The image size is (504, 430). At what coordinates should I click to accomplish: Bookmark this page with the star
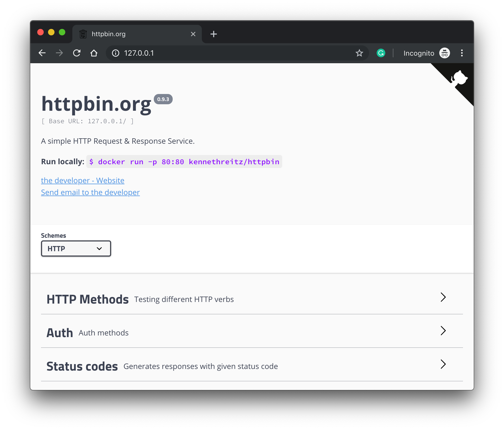pos(359,53)
